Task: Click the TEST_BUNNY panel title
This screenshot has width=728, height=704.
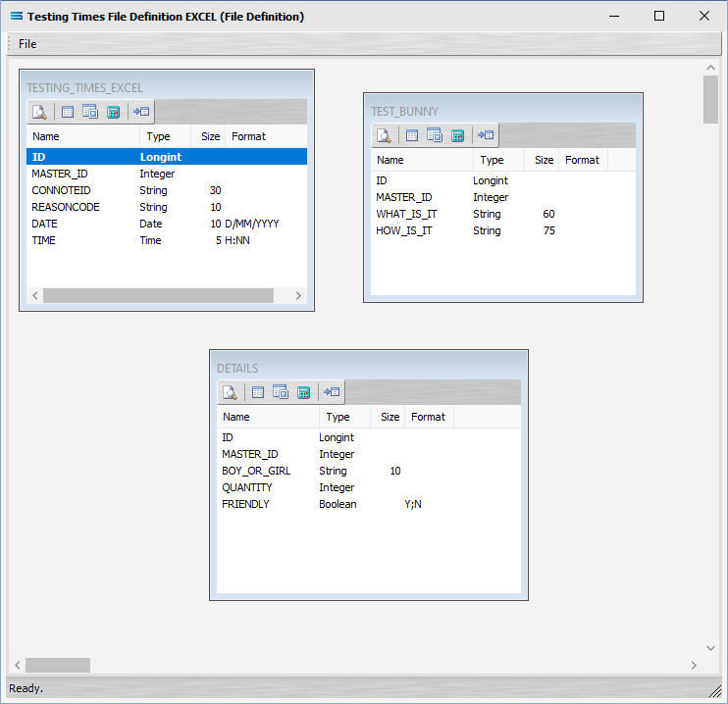Action: (405, 112)
